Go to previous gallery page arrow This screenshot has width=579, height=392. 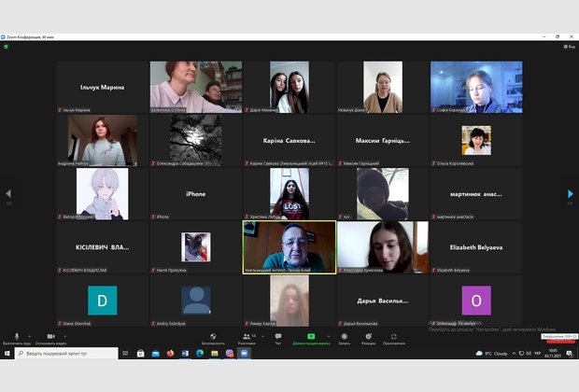tap(8, 193)
